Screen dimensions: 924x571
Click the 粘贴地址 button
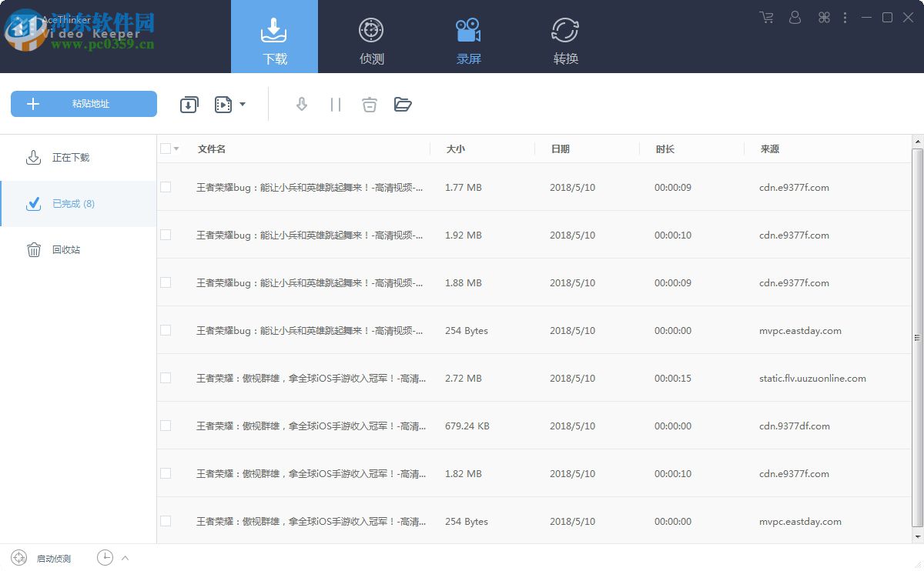(83, 103)
